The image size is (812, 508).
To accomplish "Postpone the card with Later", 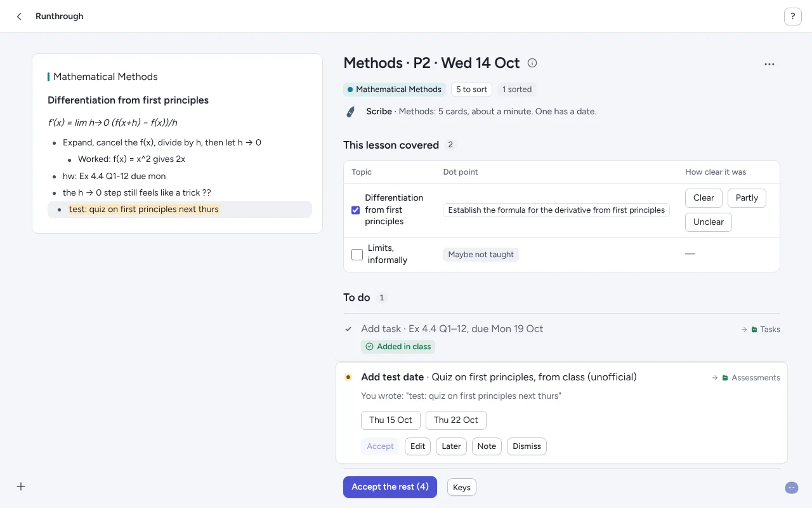I will tap(451, 446).
